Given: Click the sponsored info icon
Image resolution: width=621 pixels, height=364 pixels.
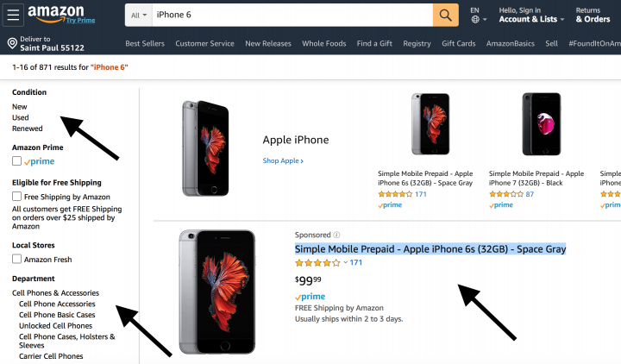Looking at the screenshot, I should 336,235.
